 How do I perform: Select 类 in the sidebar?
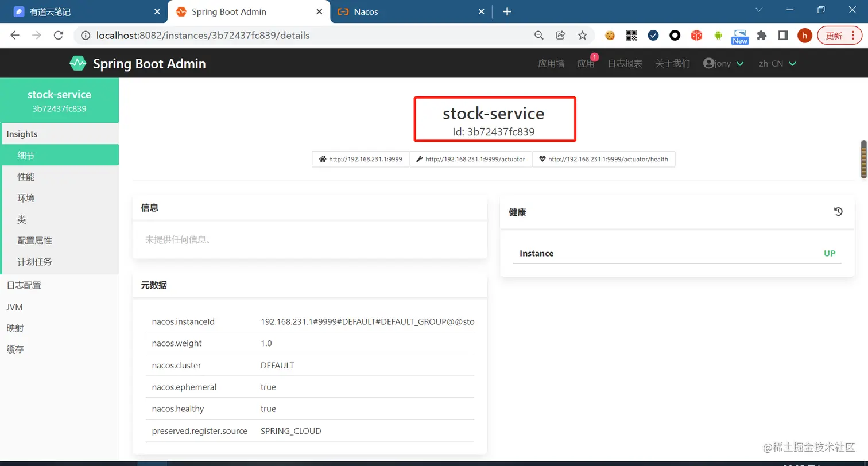click(60, 219)
